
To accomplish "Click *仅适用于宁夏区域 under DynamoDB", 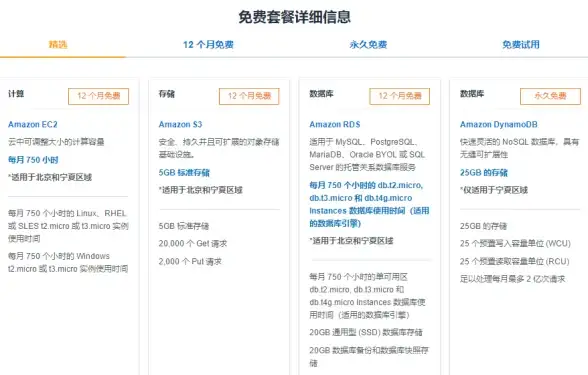I will click(x=494, y=190).
